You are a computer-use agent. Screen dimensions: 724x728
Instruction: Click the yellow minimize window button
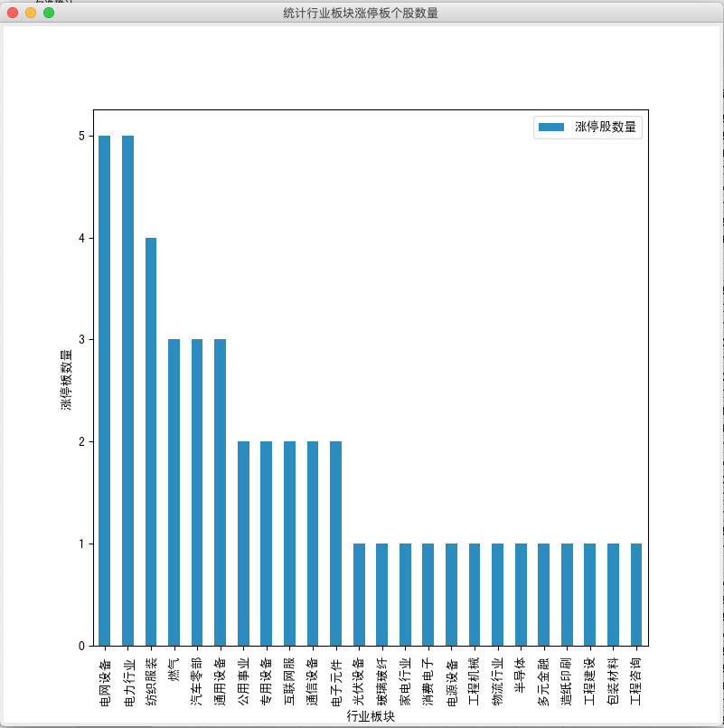click(31, 13)
